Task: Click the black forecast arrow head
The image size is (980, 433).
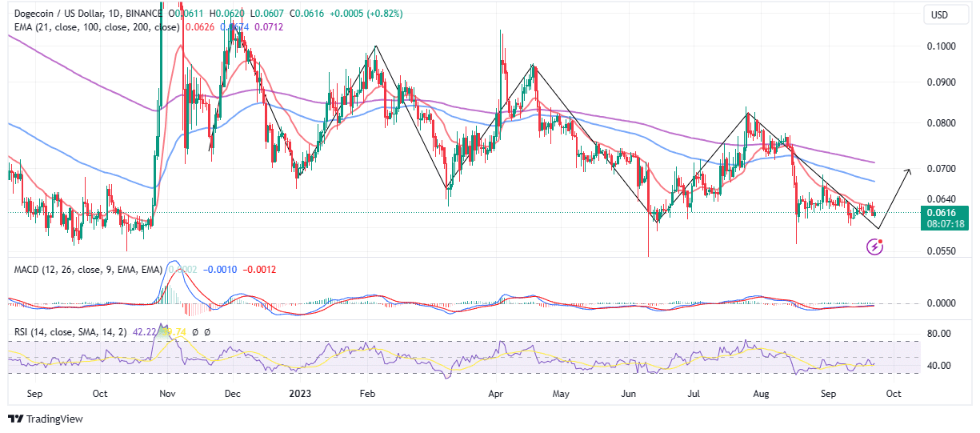Action: pos(909,170)
